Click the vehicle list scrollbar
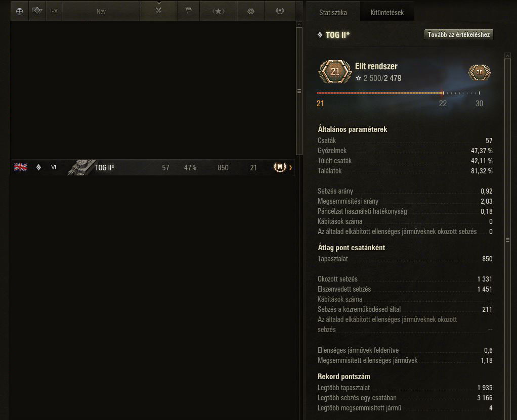This screenshot has width=517, height=420. pos(299,91)
